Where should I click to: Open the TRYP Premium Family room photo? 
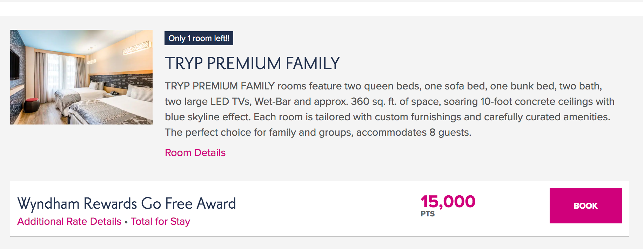(81, 77)
